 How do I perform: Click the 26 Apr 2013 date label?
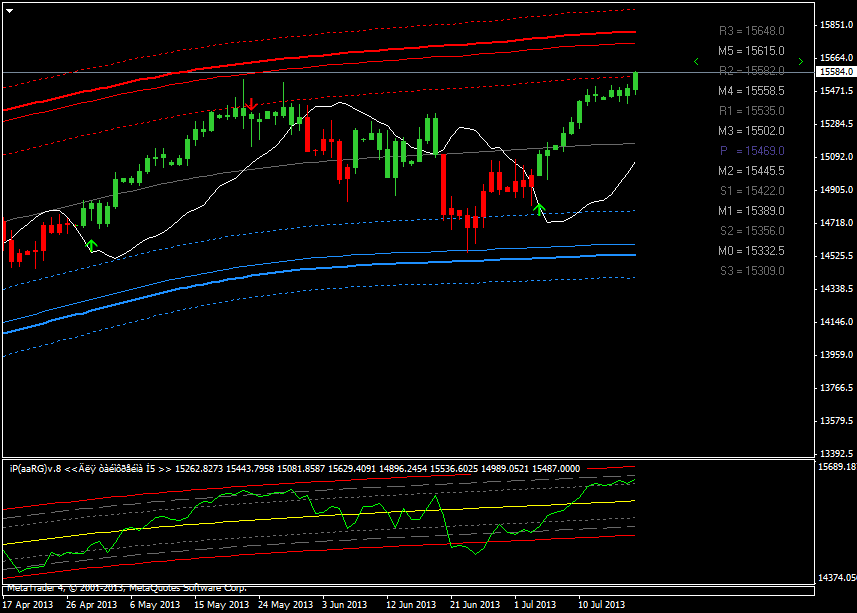point(92,604)
